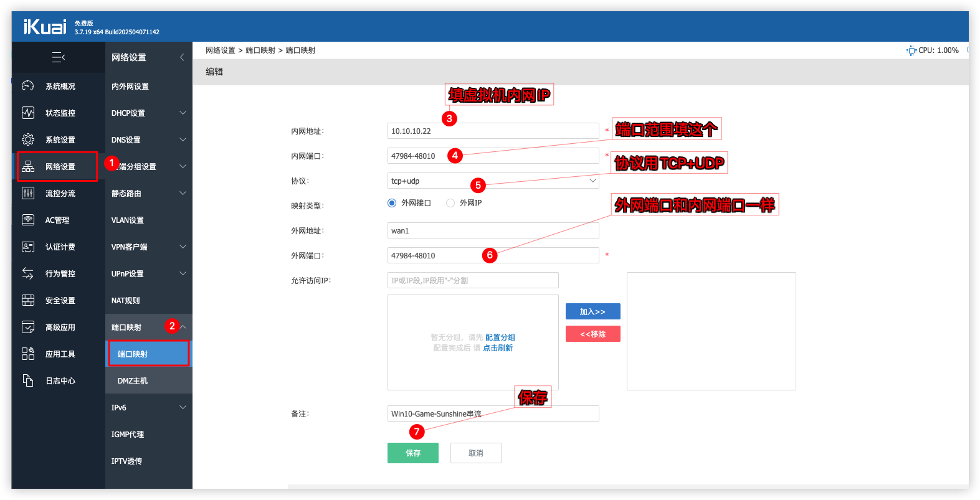
Task: Click the 备注 remark input field
Action: point(493,413)
